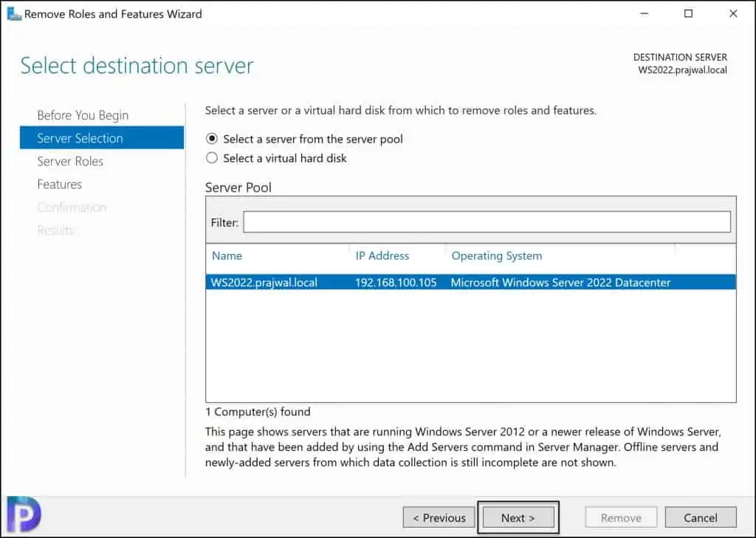The width and height of the screenshot is (756, 538).
Task: Click the Next button
Action: coord(518,518)
